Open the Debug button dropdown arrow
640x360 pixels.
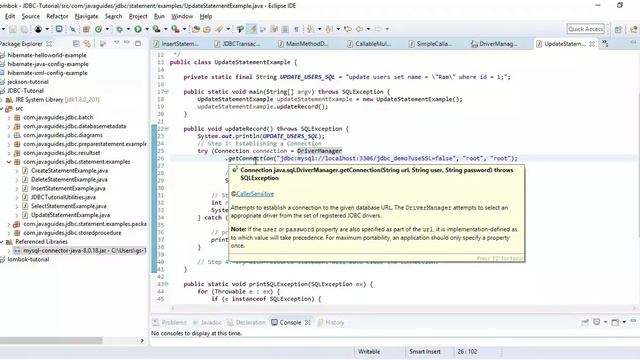tap(128, 29)
